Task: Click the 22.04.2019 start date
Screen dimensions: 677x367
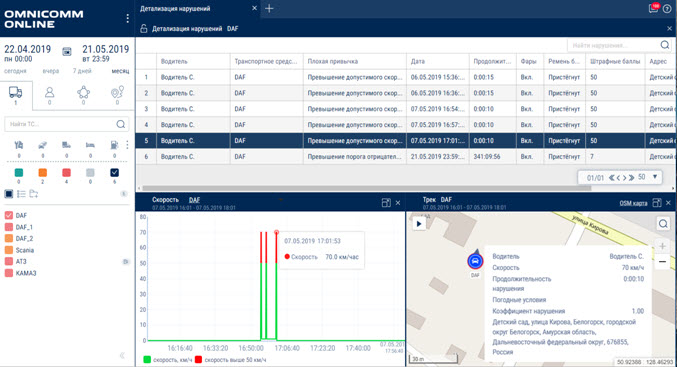Action: click(x=28, y=49)
